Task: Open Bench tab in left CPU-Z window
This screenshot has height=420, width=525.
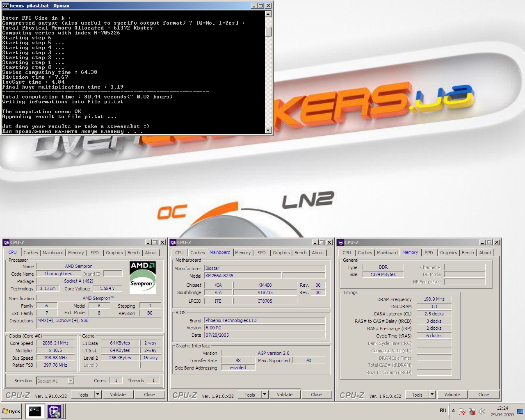Action: click(133, 253)
